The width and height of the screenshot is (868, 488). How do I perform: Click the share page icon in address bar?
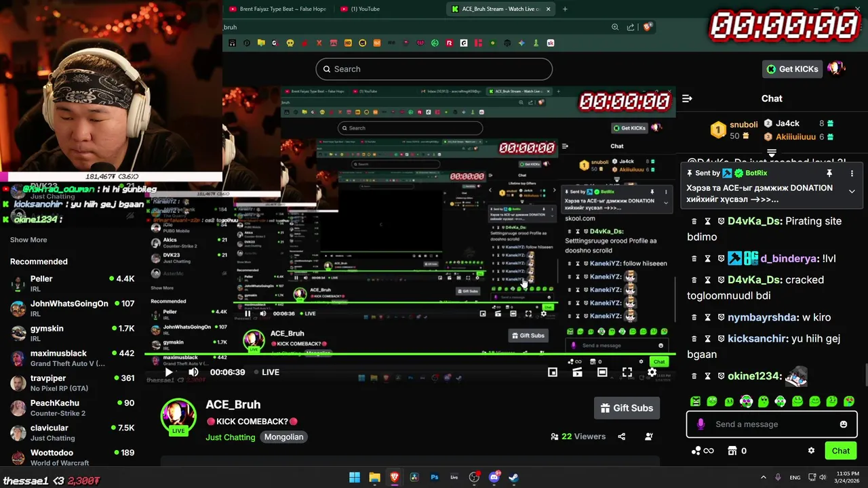pos(631,27)
